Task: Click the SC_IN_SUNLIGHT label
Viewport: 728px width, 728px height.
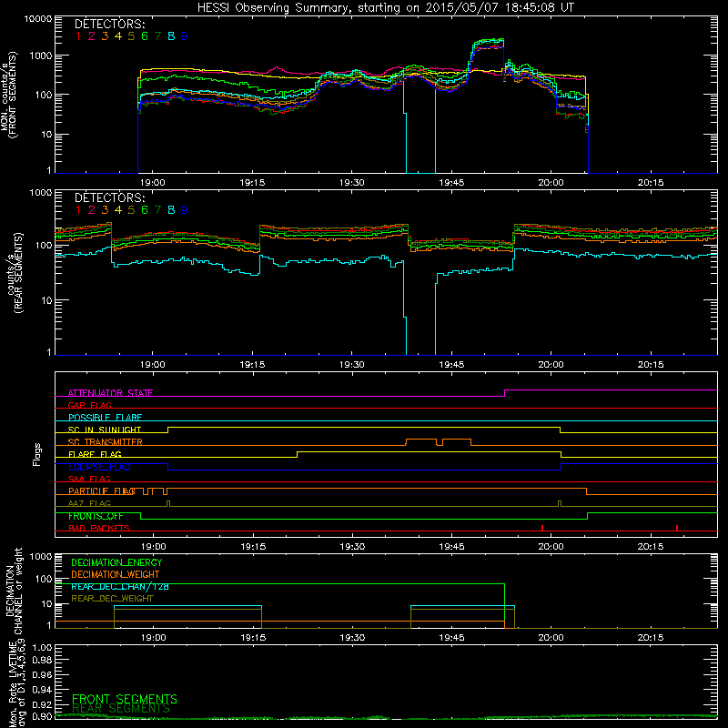Action: tap(105, 430)
